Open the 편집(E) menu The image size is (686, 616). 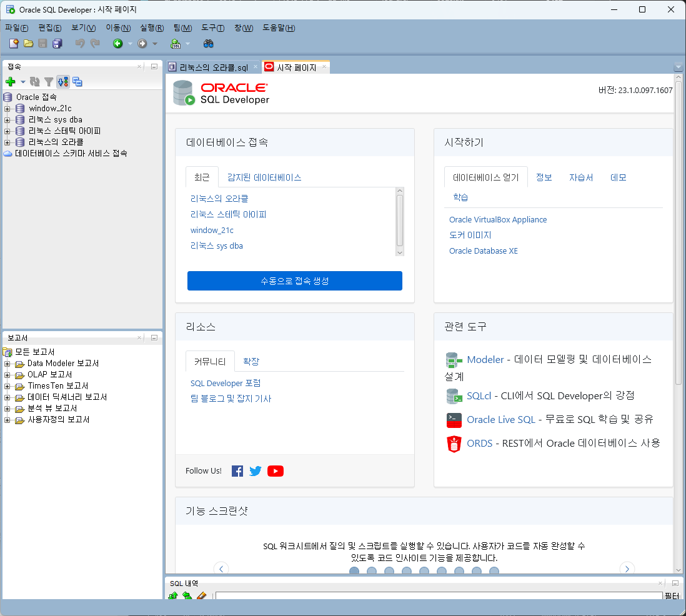point(50,28)
